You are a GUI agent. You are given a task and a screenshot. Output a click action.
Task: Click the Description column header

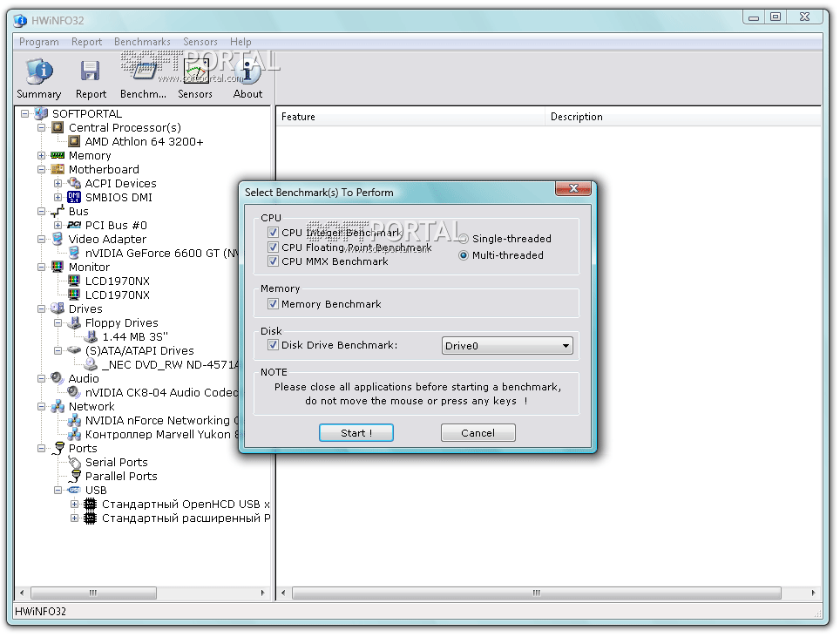pos(683,117)
